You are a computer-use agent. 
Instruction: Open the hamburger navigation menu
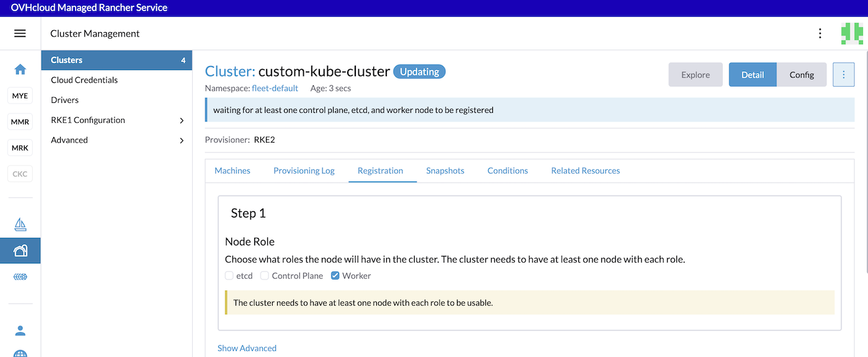(20, 33)
